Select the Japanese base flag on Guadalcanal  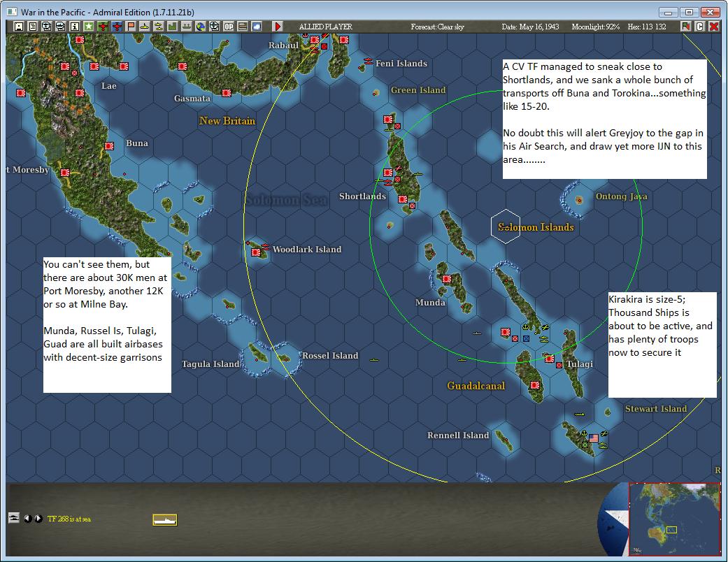tap(535, 384)
